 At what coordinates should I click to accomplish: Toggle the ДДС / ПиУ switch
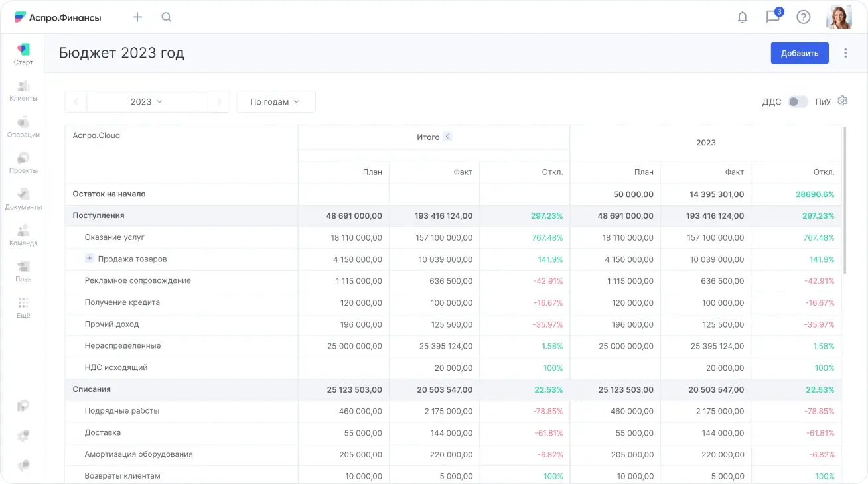(x=798, y=102)
